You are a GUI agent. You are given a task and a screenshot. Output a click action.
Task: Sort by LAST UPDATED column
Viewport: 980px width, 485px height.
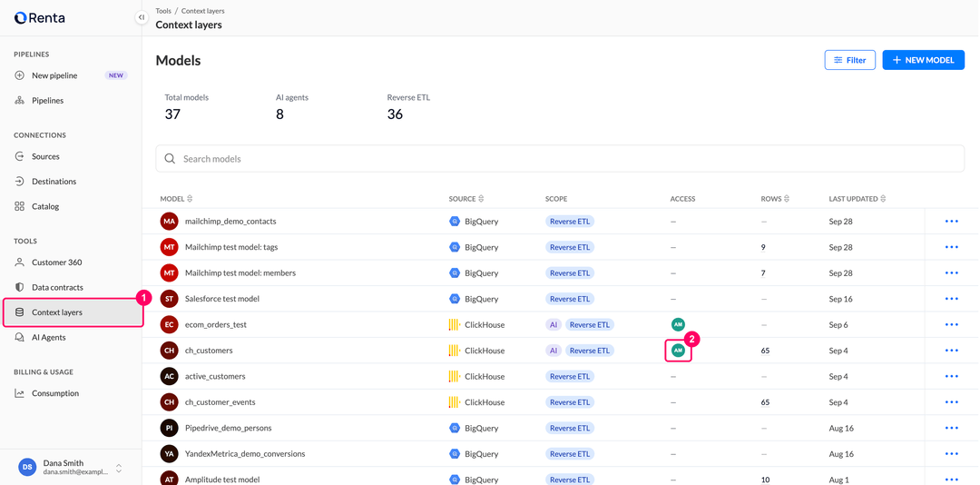click(x=857, y=199)
